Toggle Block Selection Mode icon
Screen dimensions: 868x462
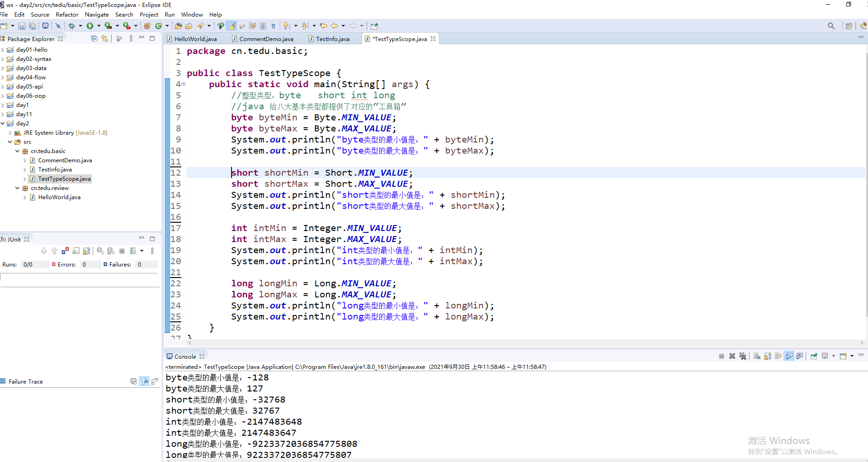click(263, 26)
